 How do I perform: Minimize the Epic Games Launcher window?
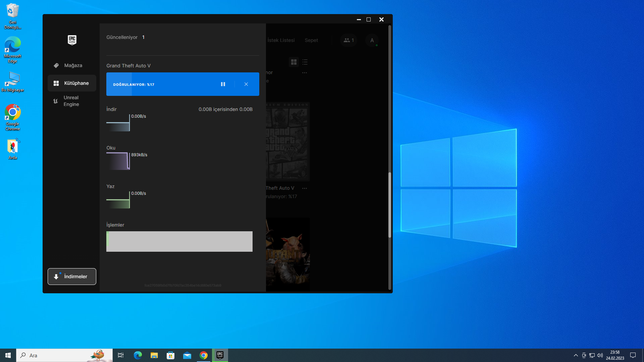pos(359,19)
